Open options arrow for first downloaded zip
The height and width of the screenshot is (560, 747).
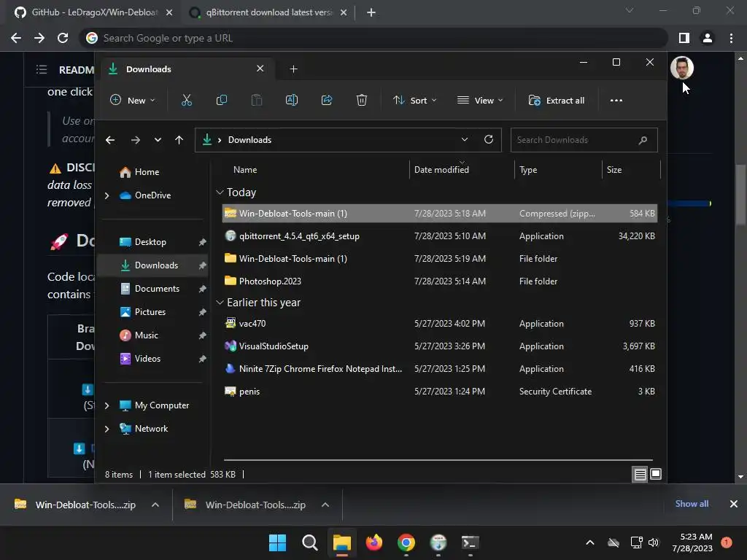(x=155, y=505)
